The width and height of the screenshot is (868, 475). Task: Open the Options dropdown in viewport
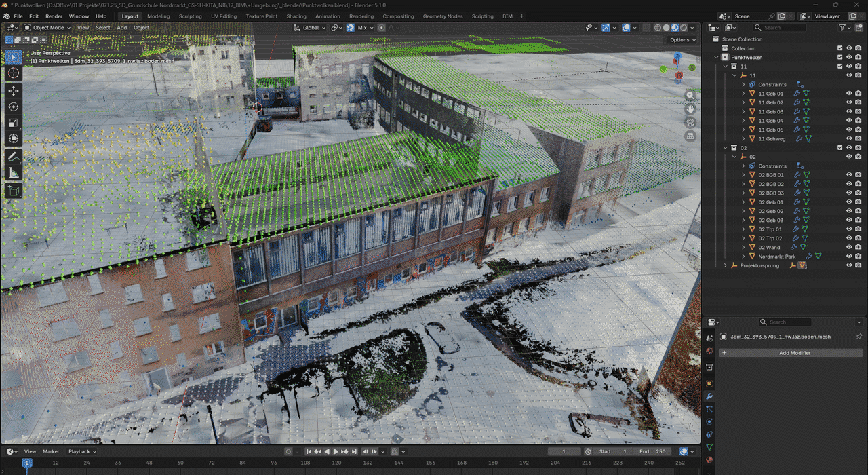[x=682, y=39]
